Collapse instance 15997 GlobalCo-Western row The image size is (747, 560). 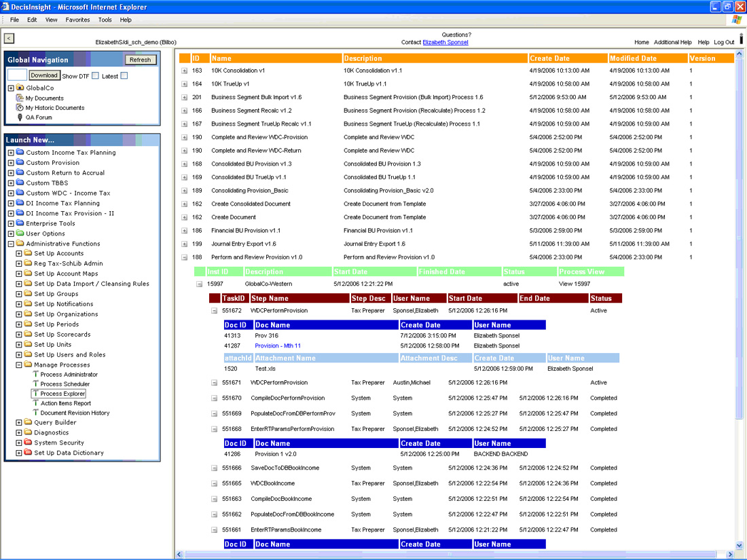pyautogui.click(x=200, y=284)
